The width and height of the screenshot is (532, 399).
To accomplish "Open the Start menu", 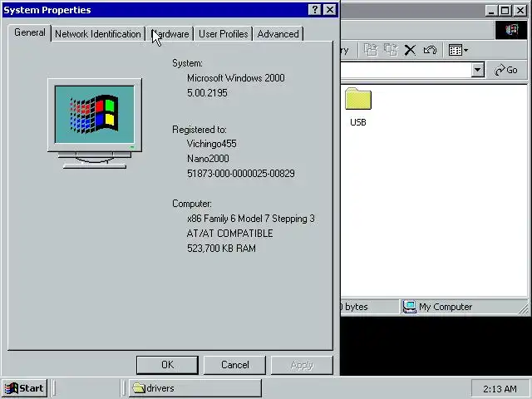I will coord(24,388).
